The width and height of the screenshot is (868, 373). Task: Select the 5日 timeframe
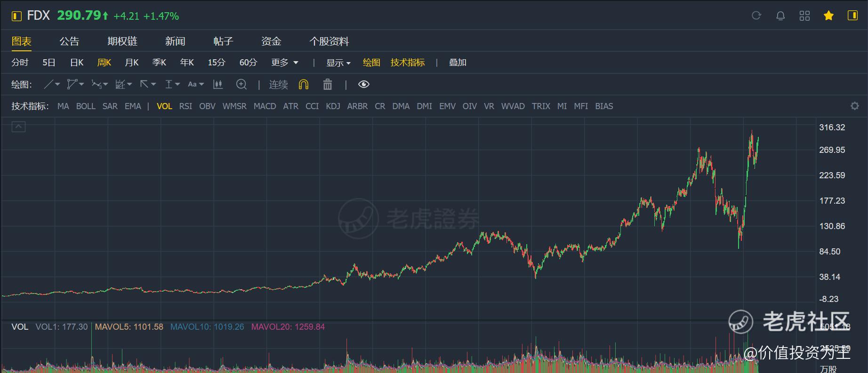point(49,63)
